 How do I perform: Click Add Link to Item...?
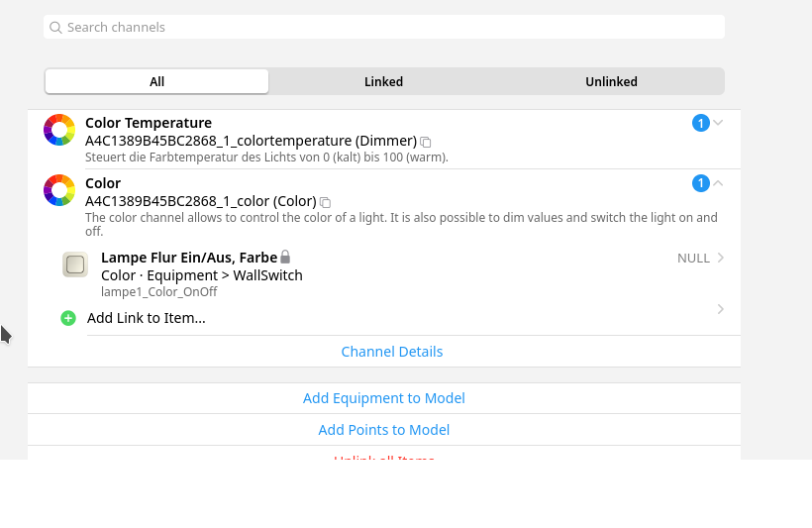pyautogui.click(x=146, y=318)
